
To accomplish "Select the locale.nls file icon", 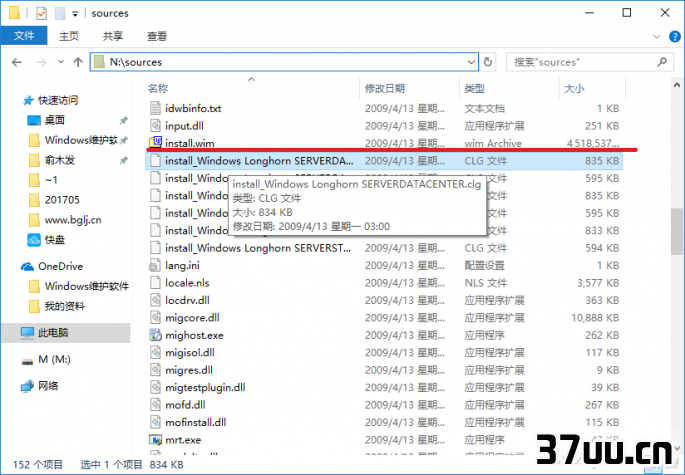I will point(155,283).
